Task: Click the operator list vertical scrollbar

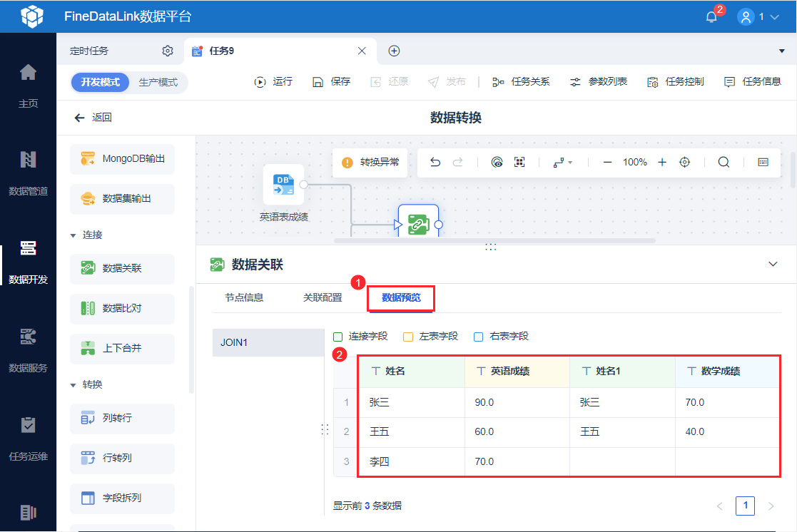Action: coord(191,339)
